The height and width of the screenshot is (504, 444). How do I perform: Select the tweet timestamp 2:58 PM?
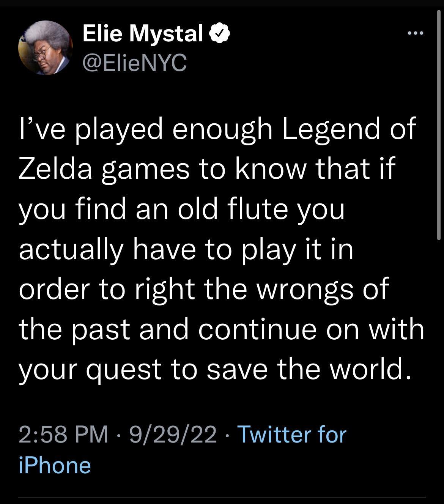coord(65,434)
